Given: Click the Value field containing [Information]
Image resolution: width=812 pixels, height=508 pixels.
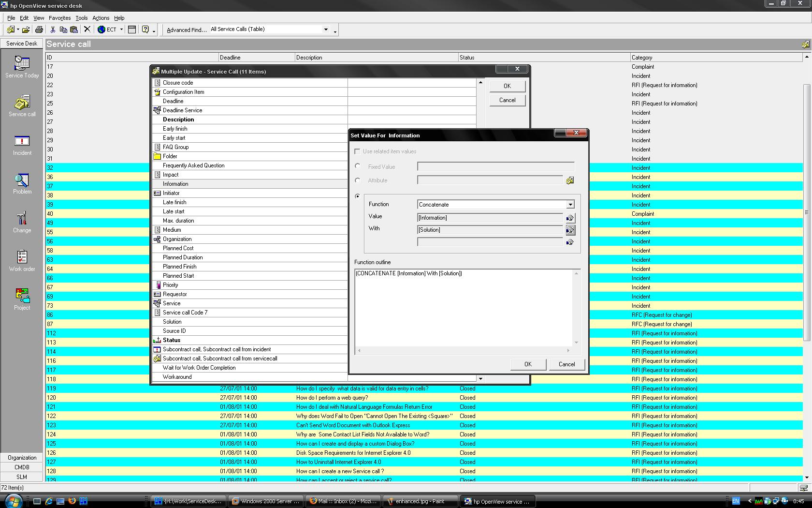Looking at the screenshot, I should pos(490,218).
